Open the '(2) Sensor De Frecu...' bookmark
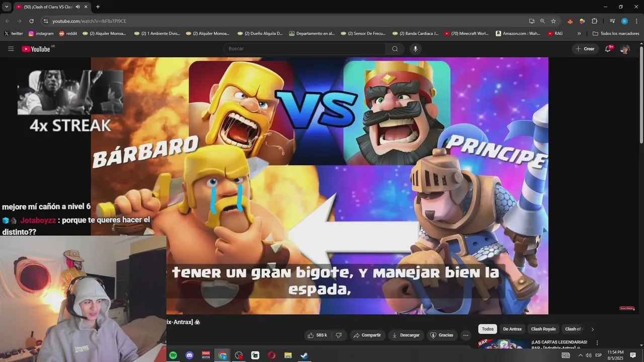The image size is (644, 362). pos(363,34)
